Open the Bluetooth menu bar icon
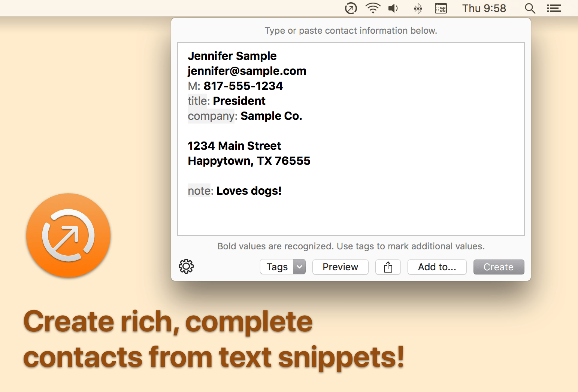The image size is (578, 392). point(418,8)
